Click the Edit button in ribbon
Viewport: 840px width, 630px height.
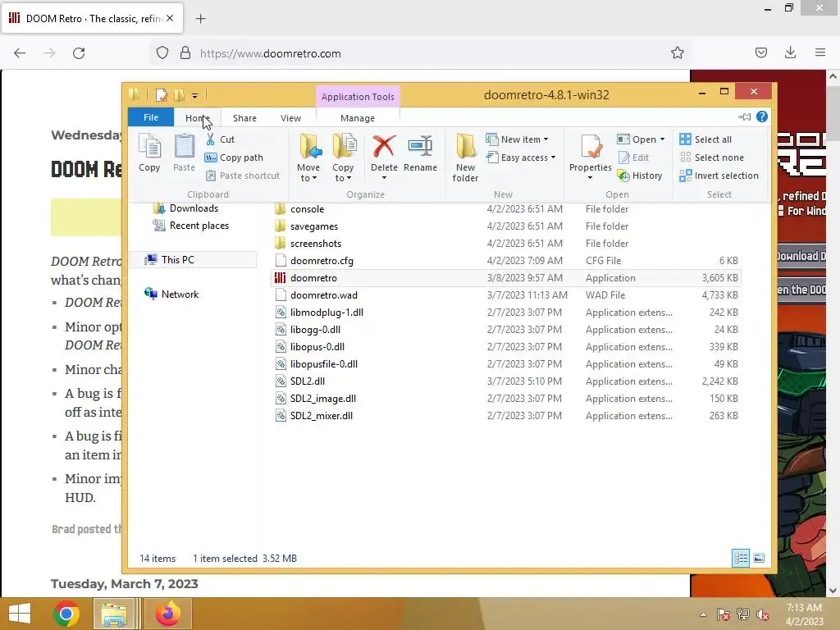633,157
